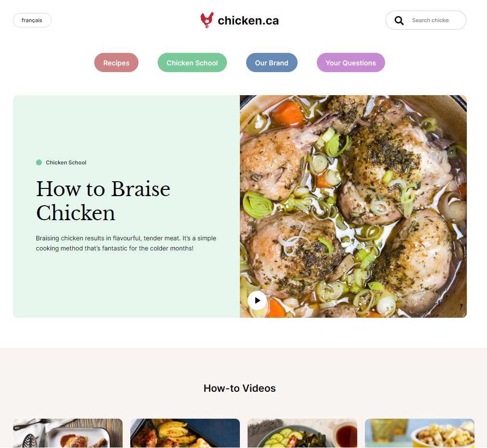The image size is (487, 448).
Task: Click the How-to Videos section heading
Action: click(239, 388)
